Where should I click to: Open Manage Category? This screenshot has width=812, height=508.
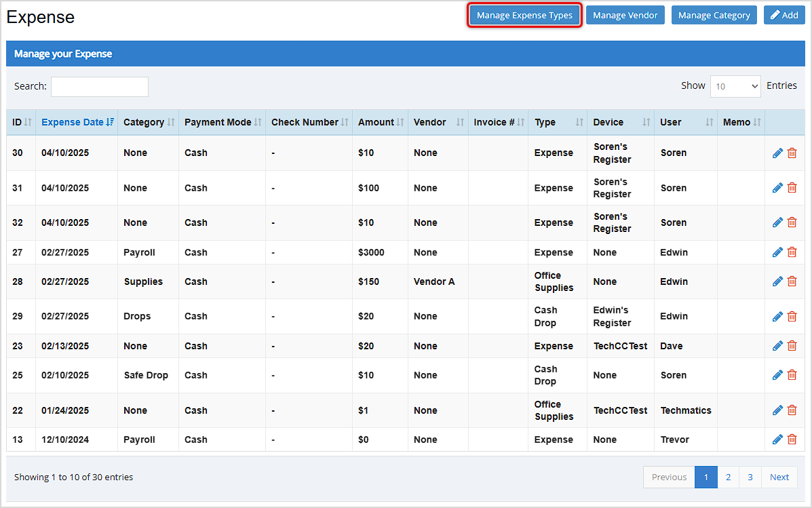[x=714, y=14]
